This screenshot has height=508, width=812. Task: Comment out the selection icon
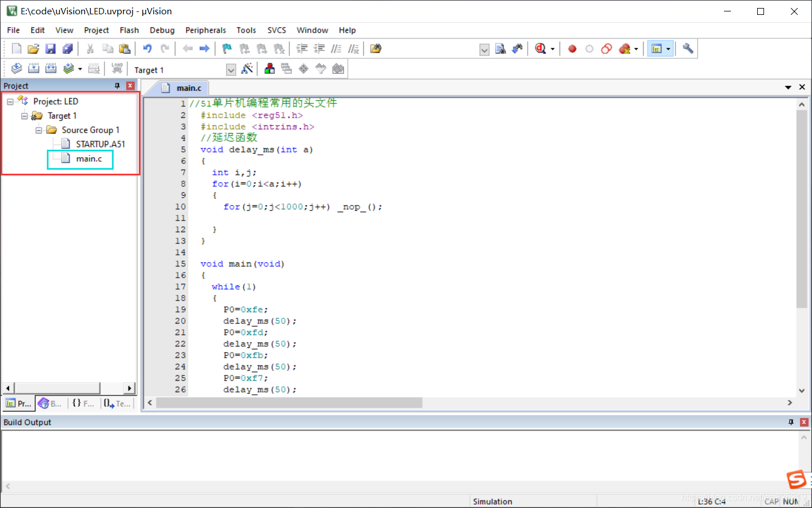click(x=337, y=49)
